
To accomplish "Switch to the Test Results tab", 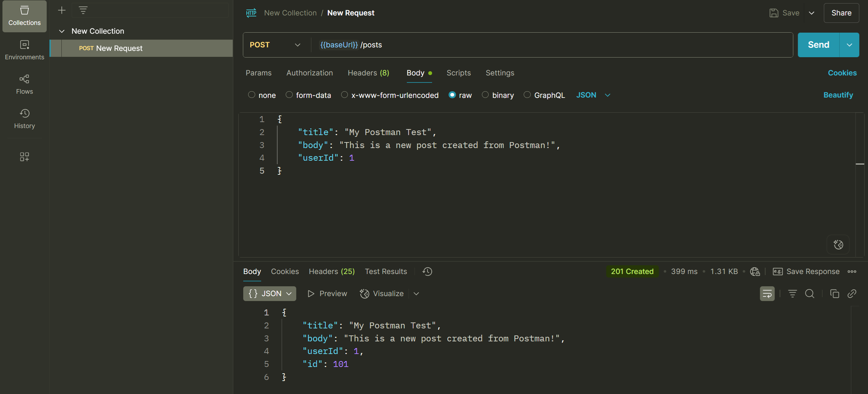I will tap(386, 272).
